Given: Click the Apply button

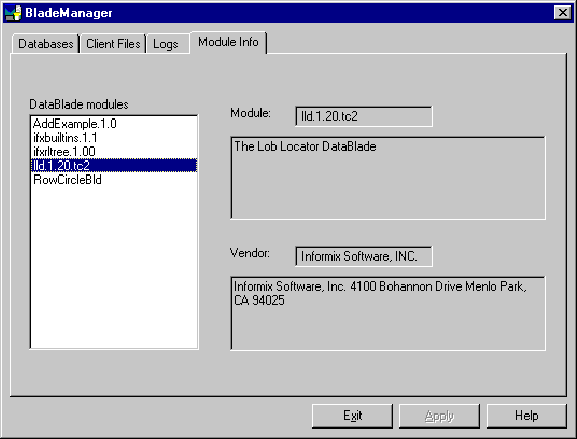Looking at the screenshot, I should coord(439,416).
